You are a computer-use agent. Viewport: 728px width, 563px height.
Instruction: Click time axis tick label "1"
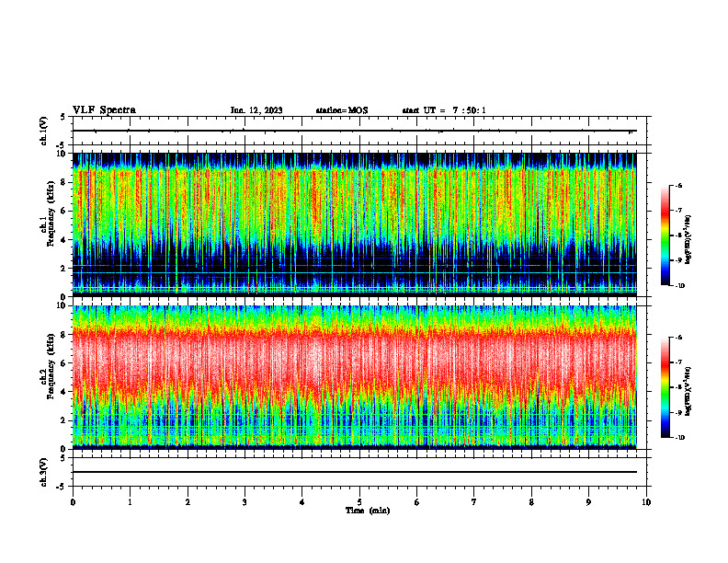pos(130,502)
